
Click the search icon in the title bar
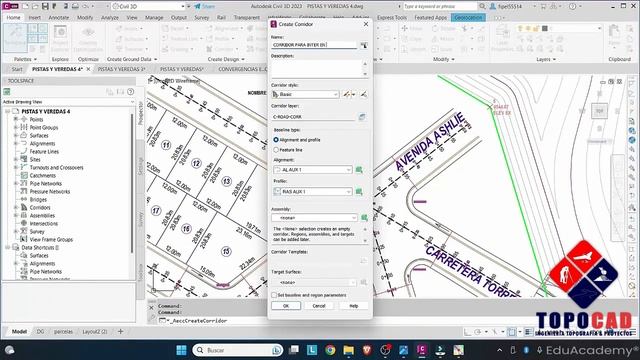pyautogui.click(x=482, y=7)
